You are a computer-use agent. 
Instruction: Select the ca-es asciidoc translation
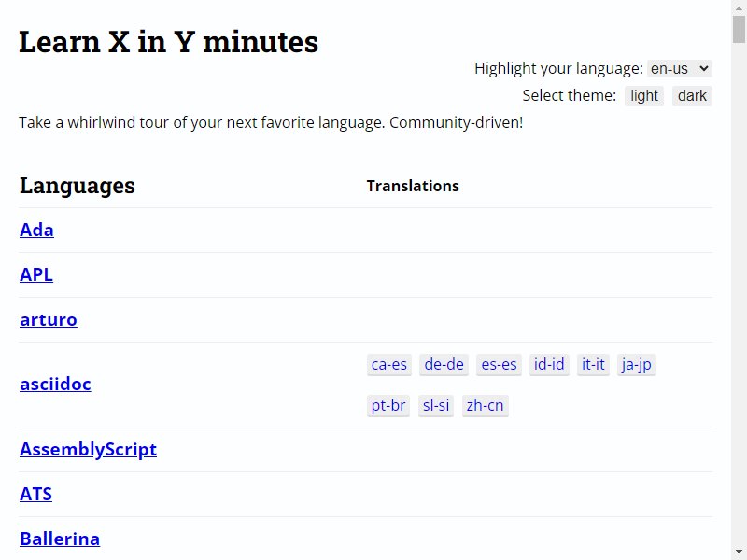click(x=389, y=364)
